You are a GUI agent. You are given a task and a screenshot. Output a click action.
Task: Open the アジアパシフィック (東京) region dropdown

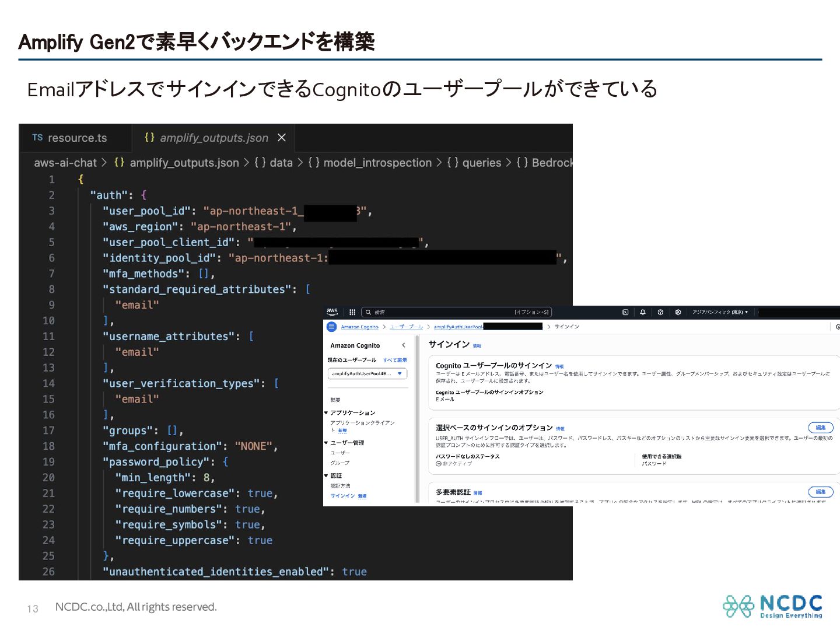[720, 312]
